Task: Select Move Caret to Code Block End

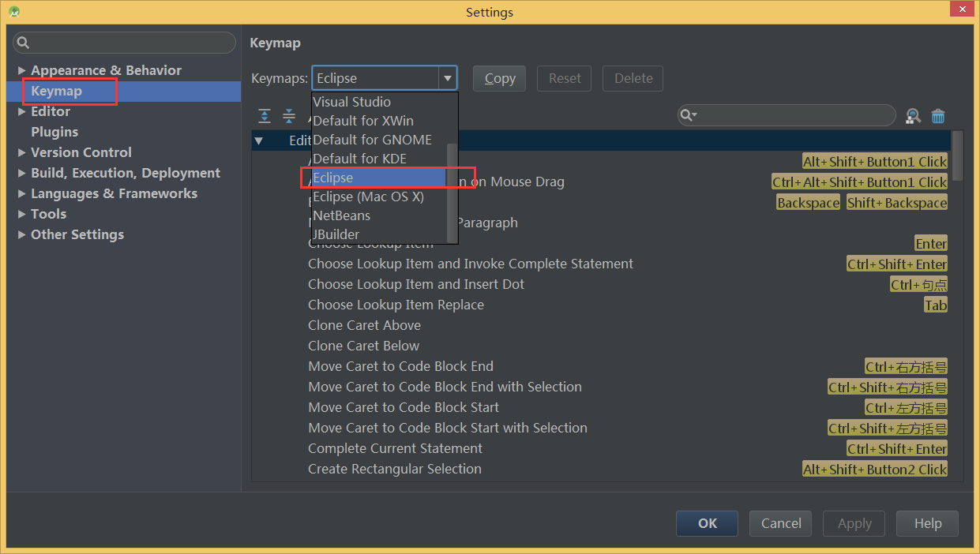Action: click(x=601, y=366)
